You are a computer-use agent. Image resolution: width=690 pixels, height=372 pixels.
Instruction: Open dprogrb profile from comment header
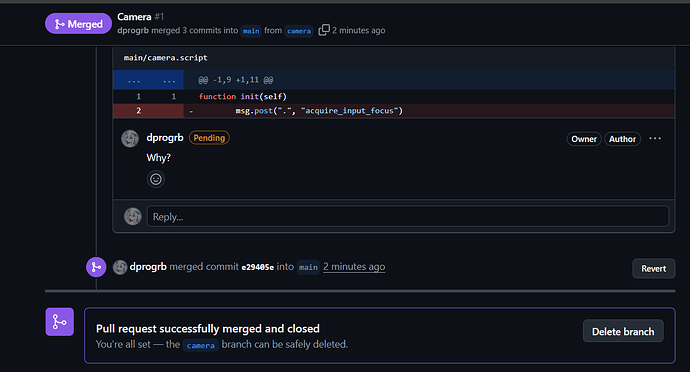point(165,137)
